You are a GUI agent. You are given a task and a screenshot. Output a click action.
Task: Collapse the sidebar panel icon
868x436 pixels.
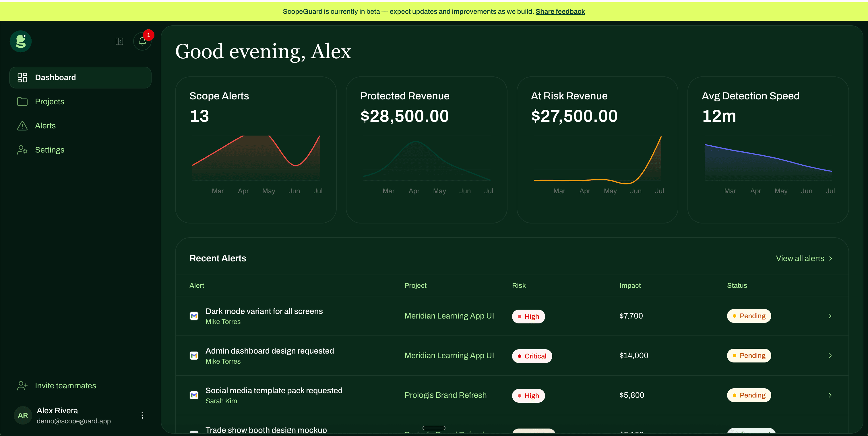(119, 41)
